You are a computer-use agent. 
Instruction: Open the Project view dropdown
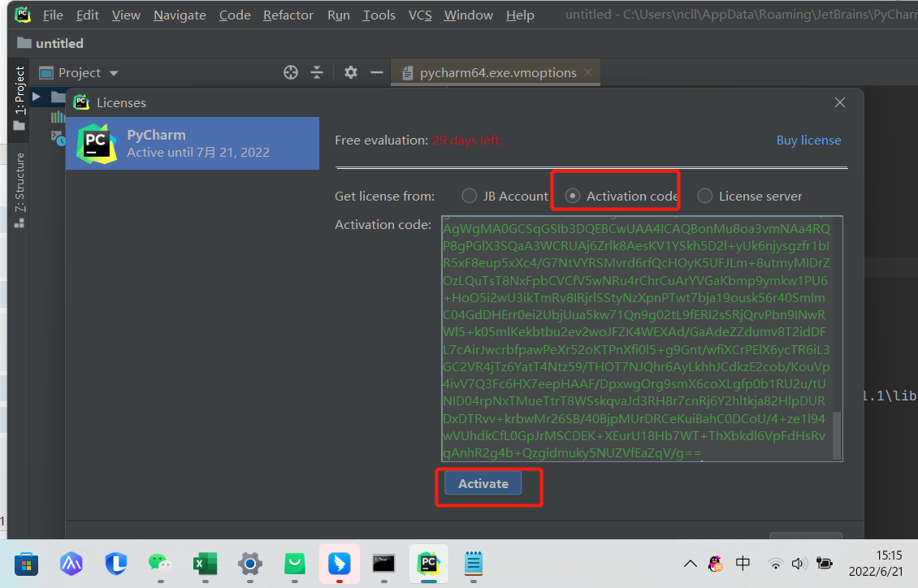click(114, 73)
